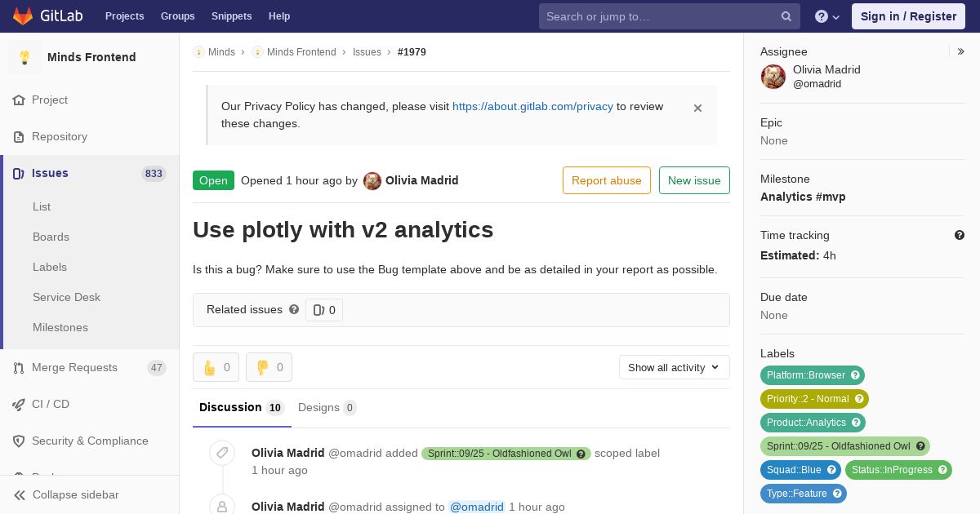Click the @omadrid mention link
Image resolution: width=980 pixels, height=514 pixels.
click(477, 507)
